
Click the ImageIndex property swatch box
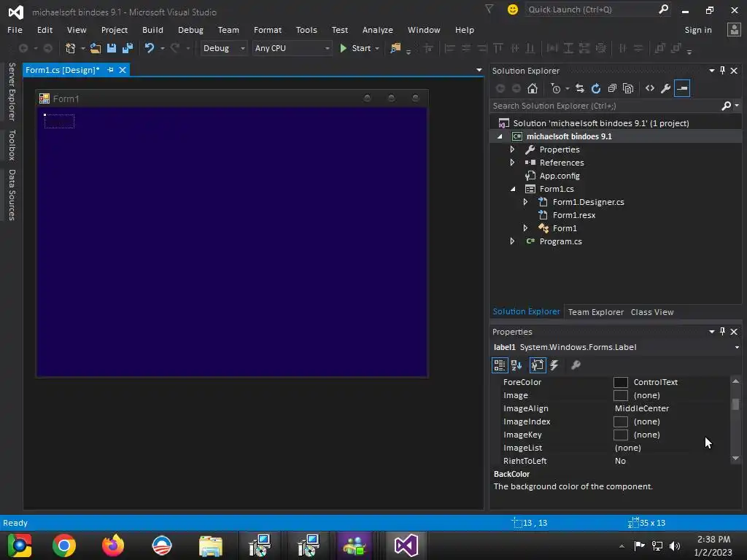tap(620, 422)
